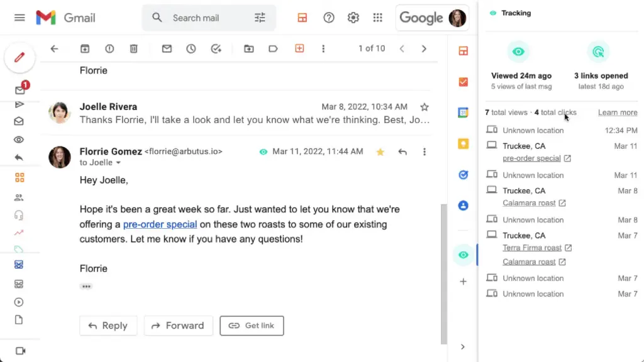
Task: Open Google Tasks side panel
Action: 464,175
